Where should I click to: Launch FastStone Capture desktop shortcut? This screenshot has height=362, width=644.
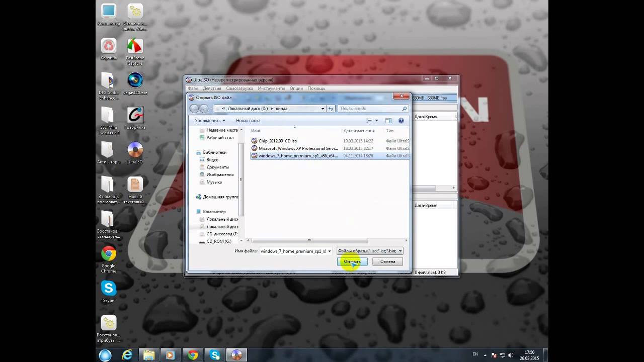(x=135, y=52)
